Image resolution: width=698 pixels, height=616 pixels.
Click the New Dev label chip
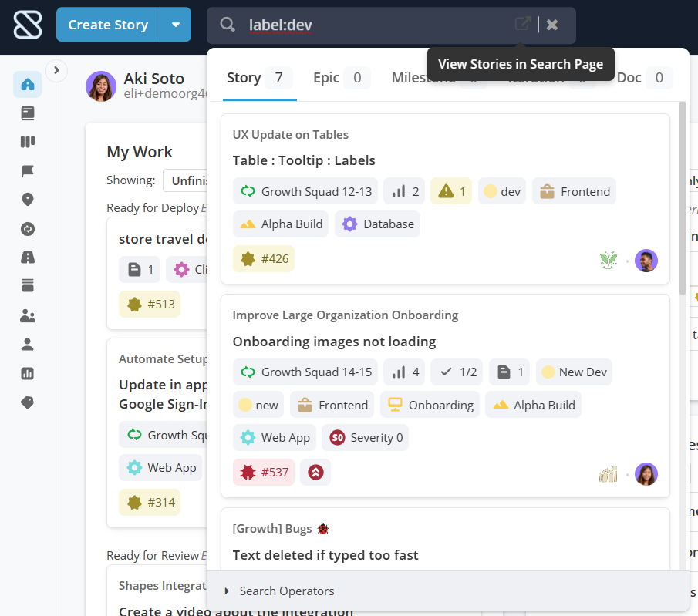pos(575,372)
